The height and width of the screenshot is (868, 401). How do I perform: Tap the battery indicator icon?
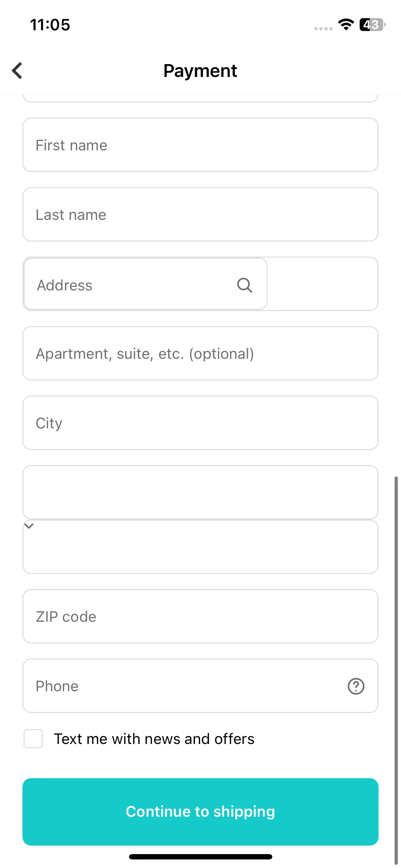[372, 25]
